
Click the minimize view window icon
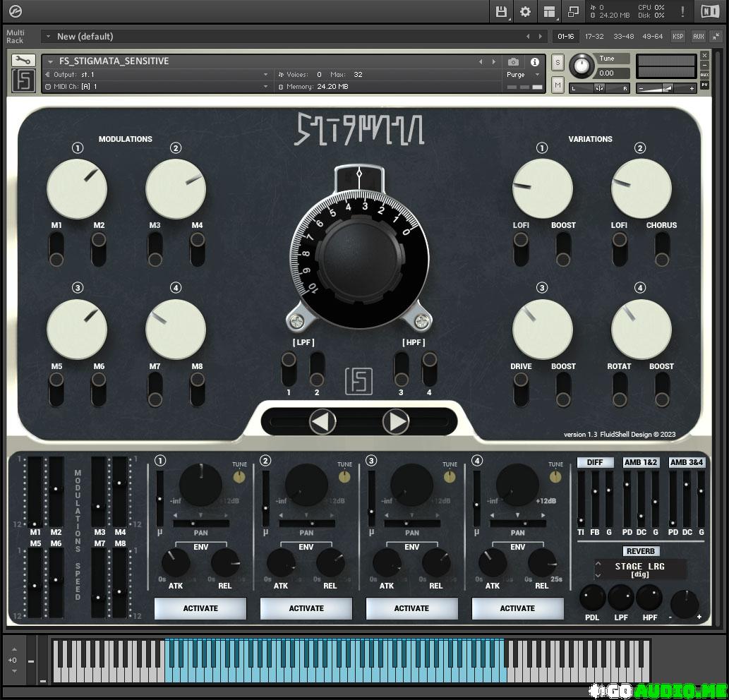pos(573,11)
